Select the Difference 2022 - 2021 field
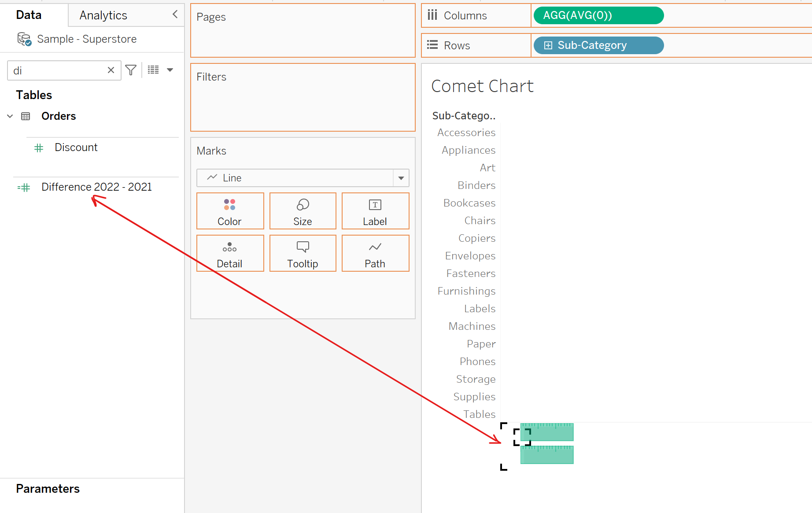The height and width of the screenshot is (513, 812). (96, 187)
